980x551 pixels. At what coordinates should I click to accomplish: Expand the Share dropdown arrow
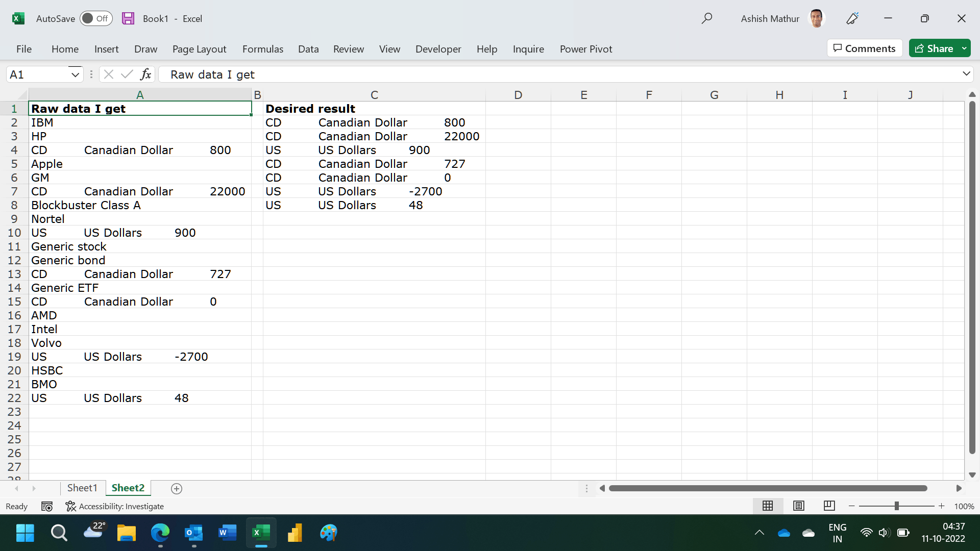point(964,48)
